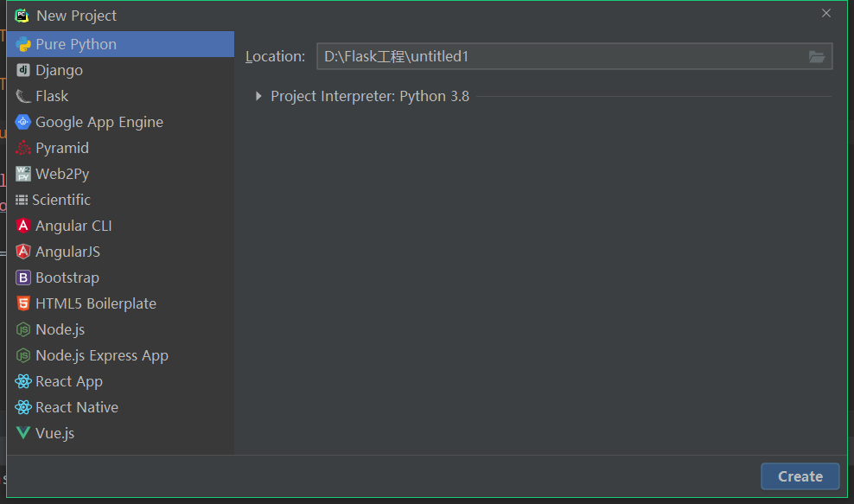
Task: Close the New Project dialog
Action: coord(826,13)
